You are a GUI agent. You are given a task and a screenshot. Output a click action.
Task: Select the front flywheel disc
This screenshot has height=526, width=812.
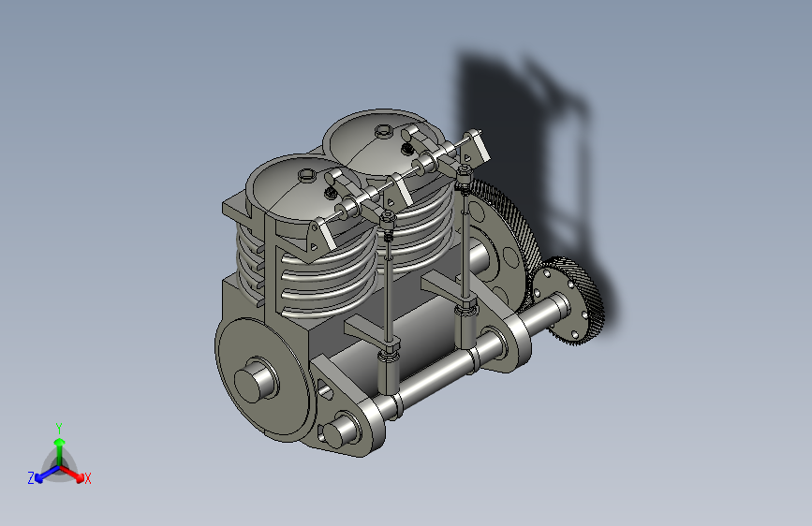261,381
